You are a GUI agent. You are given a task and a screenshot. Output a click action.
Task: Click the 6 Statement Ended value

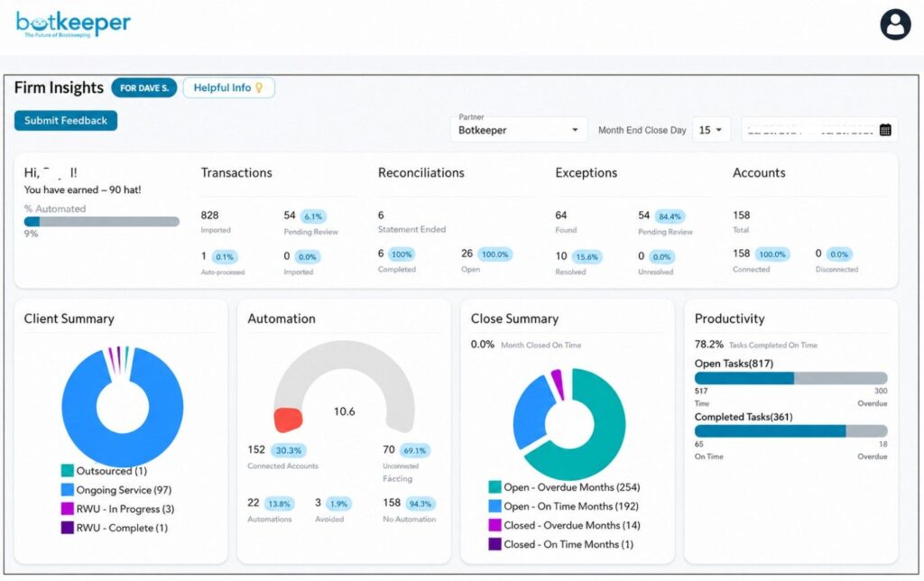381,215
